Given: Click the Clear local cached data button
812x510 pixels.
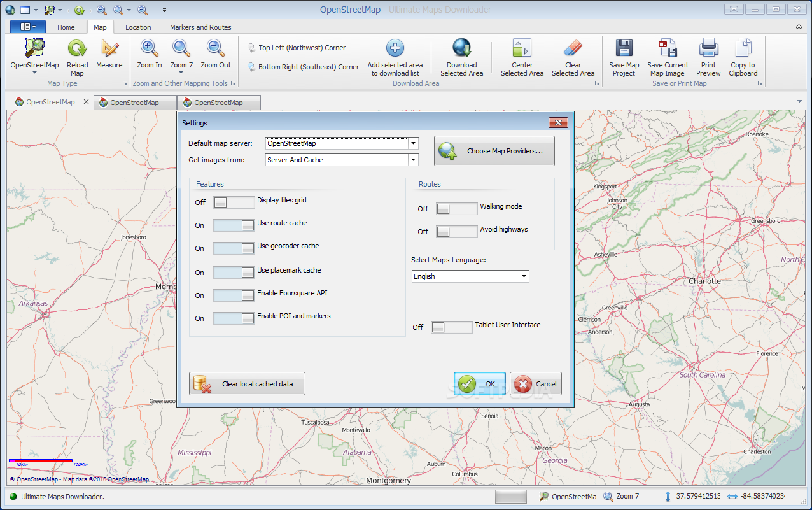Looking at the screenshot, I should pos(247,384).
